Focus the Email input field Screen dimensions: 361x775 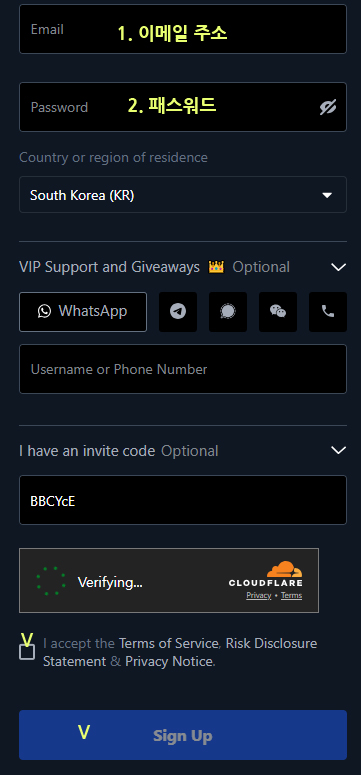(x=183, y=29)
